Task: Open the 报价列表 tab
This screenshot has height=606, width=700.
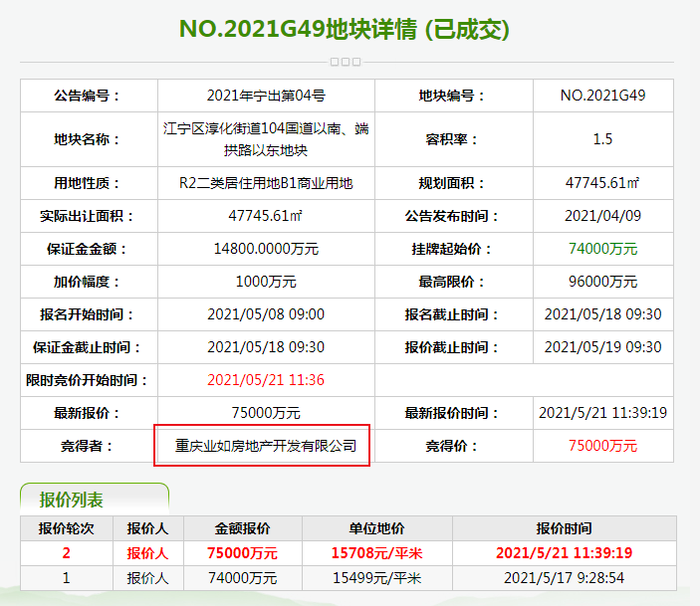Action: [x=71, y=499]
